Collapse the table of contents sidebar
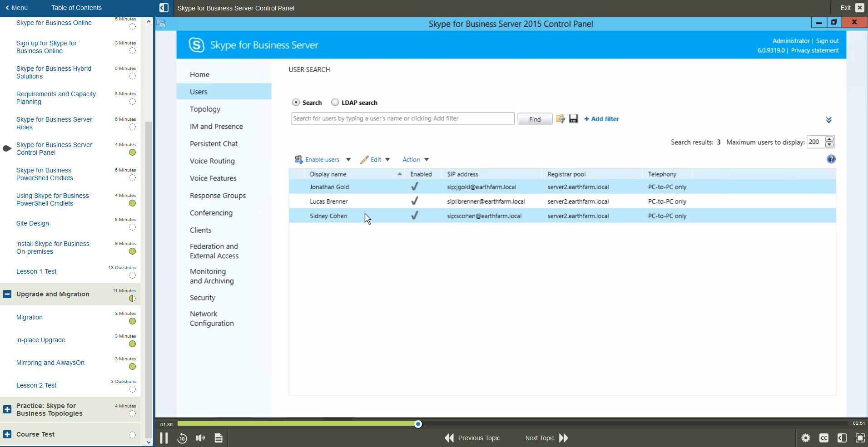Image resolution: width=868 pixels, height=447 pixels. pyautogui.click(x=164, y=8)
